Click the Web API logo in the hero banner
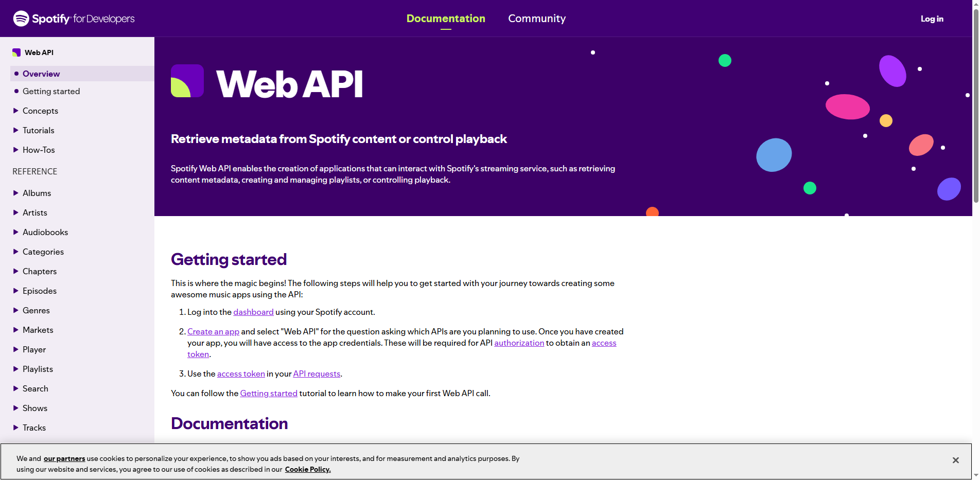Image resolution: width=980 pixels, height=480 pixels. click(x=187, y=81)
